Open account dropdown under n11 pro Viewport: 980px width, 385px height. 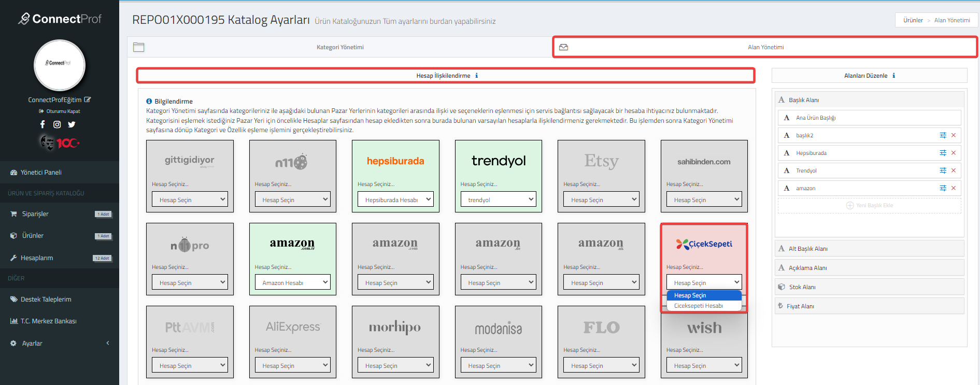pos(190,282)
